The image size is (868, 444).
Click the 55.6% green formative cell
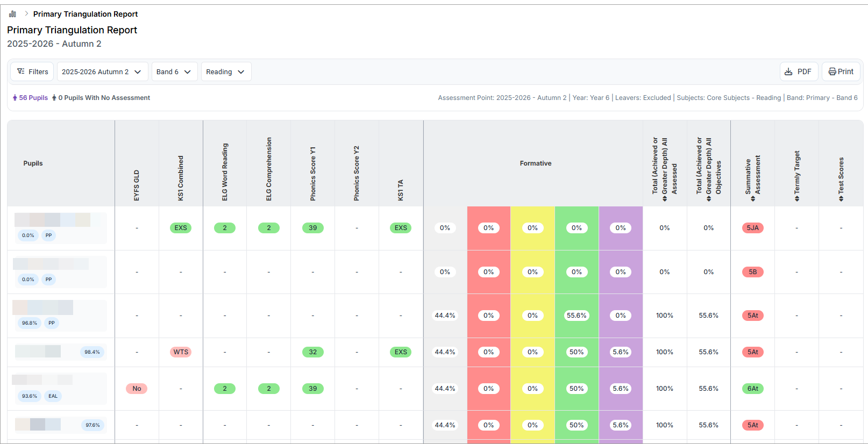click(577, 316)
